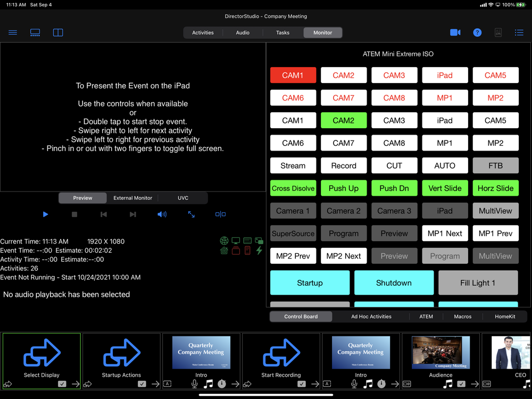Open the hamburger menu at top left

13,32
